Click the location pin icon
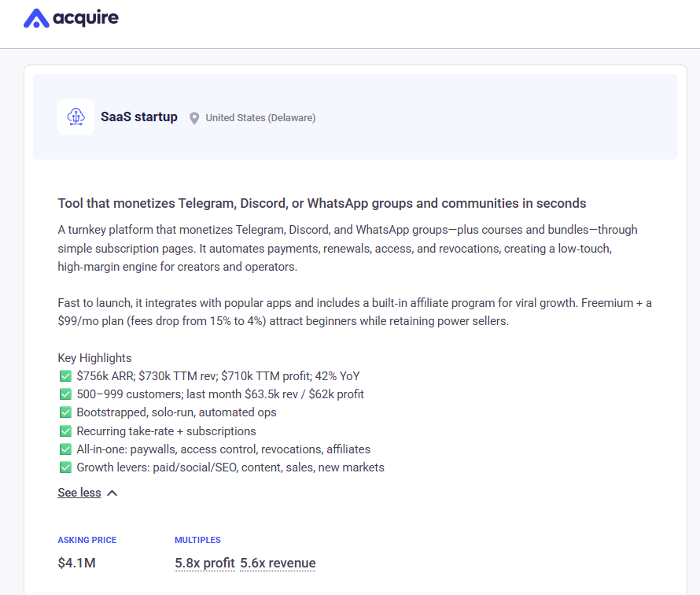The image size is (700, 595). coord(194,118)
